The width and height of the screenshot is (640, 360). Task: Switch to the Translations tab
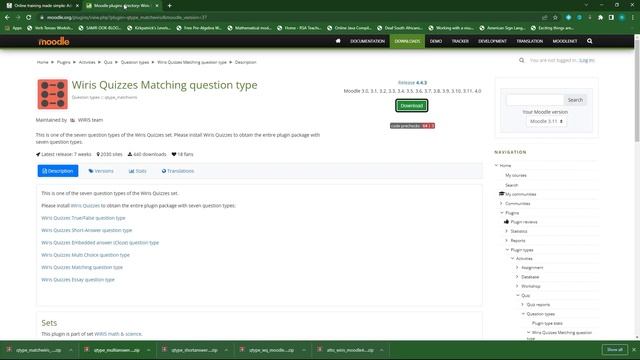click(178, 171)
